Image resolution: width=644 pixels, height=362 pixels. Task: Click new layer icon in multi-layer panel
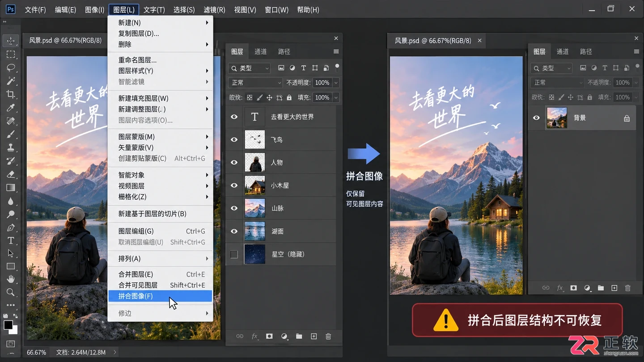[x=314, y=337]
